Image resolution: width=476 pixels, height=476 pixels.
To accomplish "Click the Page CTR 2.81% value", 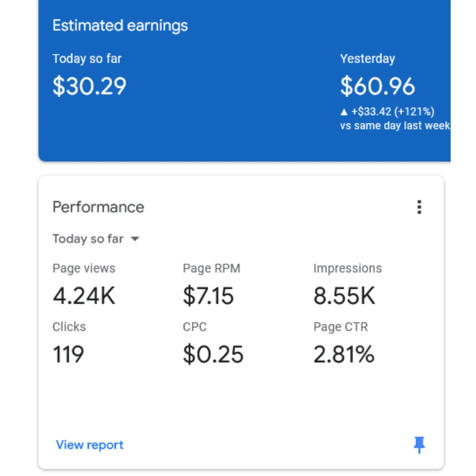I will [x=344, y=354].
